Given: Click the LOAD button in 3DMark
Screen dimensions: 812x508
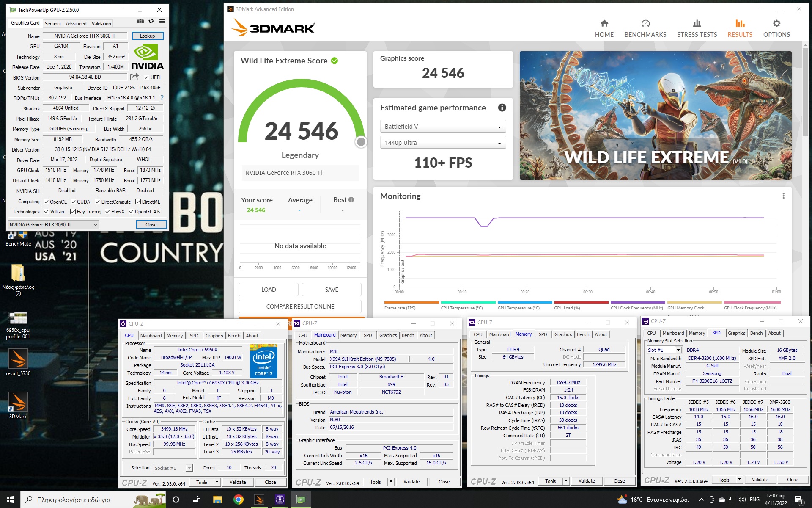Looking at the screenshot, I should (269, 290).
